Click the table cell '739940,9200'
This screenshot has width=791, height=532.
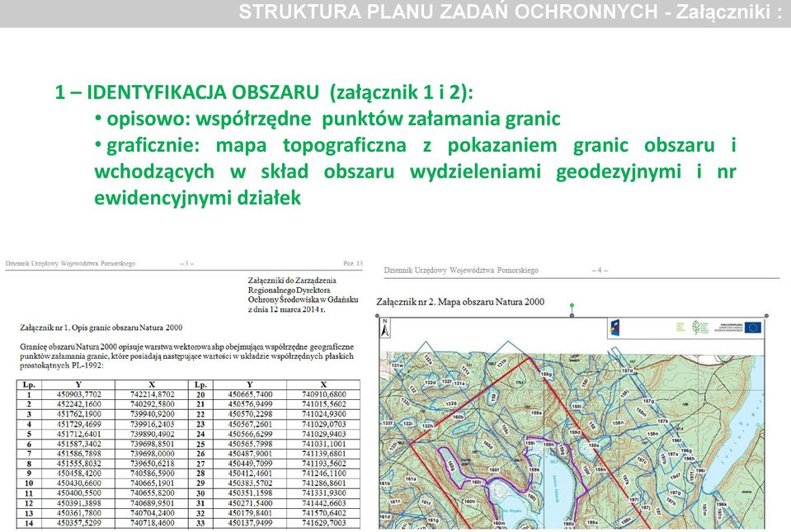pos(153,414)
